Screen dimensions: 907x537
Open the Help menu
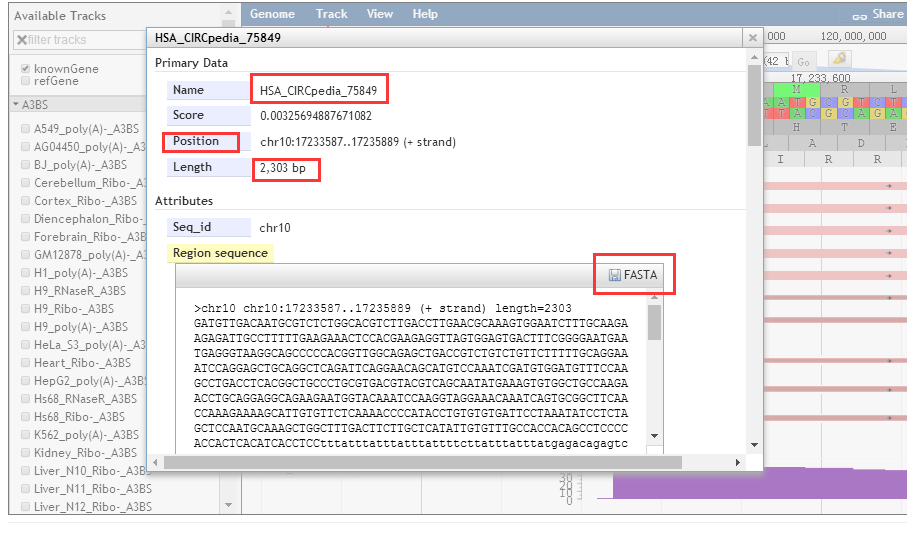click(x=425, y=14)
